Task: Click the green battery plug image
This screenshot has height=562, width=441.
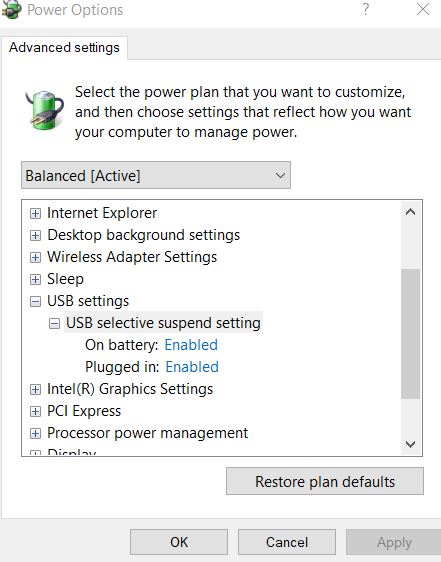Action: pos(44,110)
